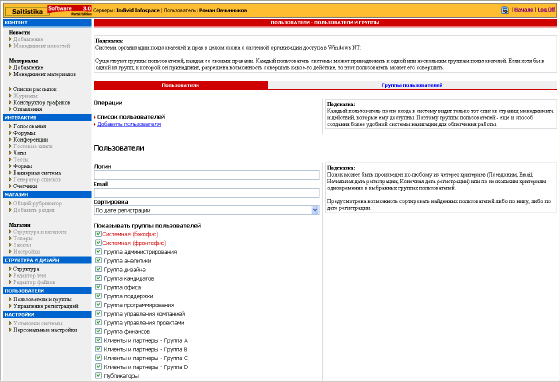Click Редактор тем in the sidebar

[x=30, y=276]
